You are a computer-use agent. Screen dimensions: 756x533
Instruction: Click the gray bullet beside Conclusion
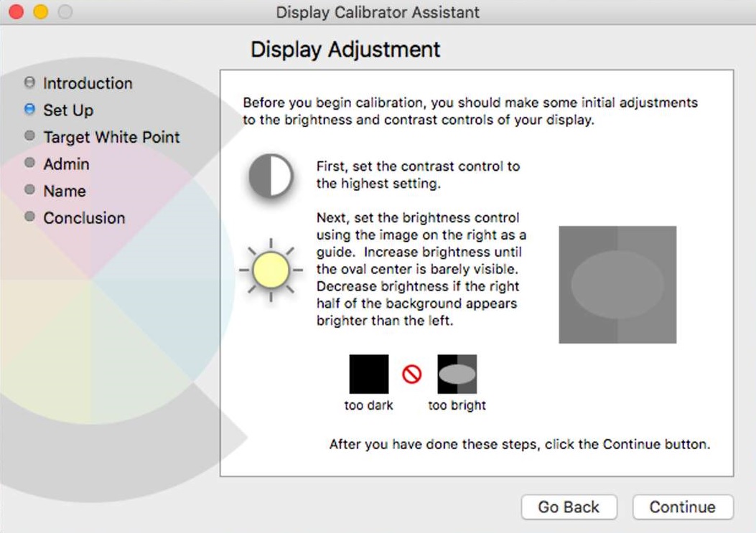click(29, 217)
